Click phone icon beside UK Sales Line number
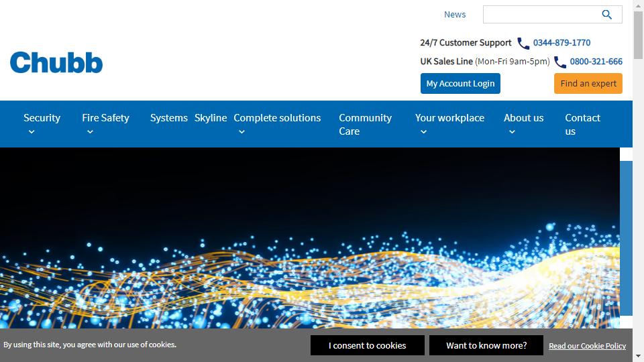This screenshot has width=644, height=362. tap(559, 62)
